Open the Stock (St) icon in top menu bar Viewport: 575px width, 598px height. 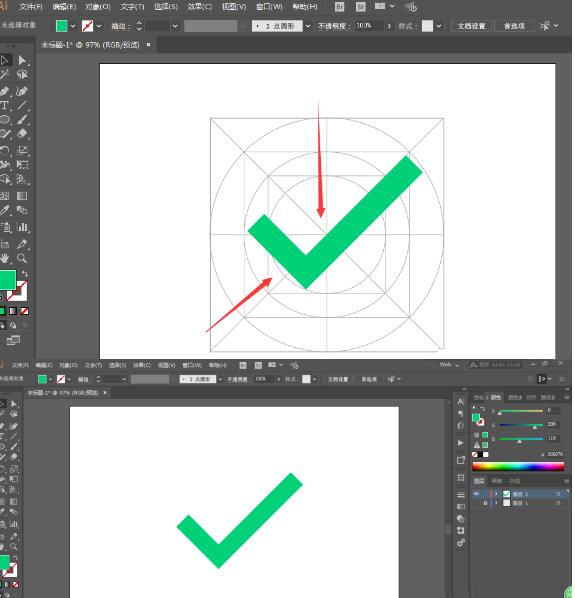coord(360,7)
